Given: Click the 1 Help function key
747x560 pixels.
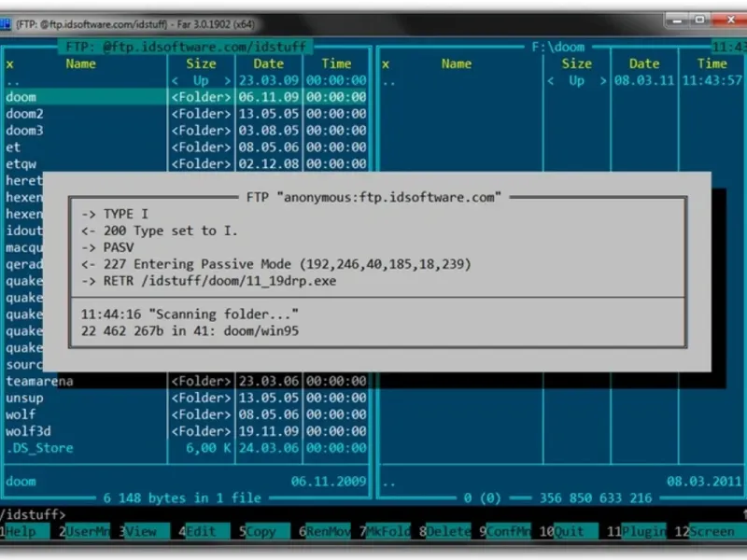Looking at the screenshot, I should [x=25, y=531].
